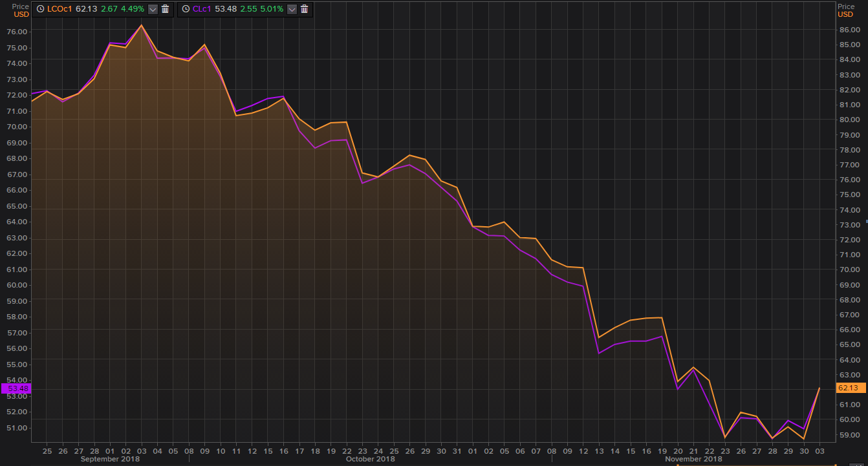Click the clock icon beside LCOc1
Image resolution: width=868 pixels, height=466 pixels.
point(41,9)
